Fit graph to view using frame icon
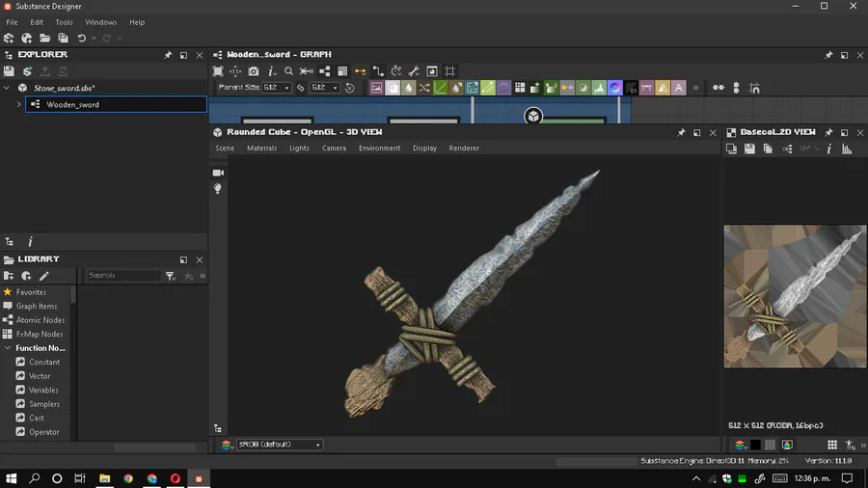This screenshot has height=488, width=868. tap(218, 71)
